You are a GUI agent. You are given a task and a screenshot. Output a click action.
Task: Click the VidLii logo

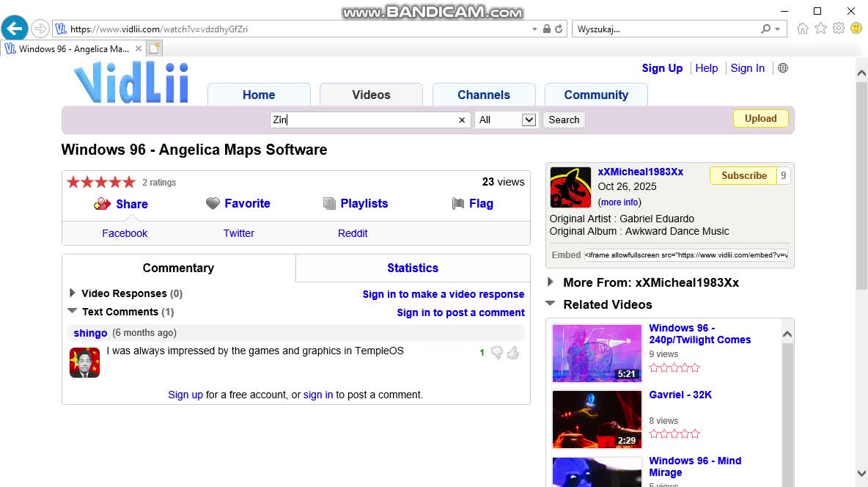pyautogui.click(x=131, y=83)
